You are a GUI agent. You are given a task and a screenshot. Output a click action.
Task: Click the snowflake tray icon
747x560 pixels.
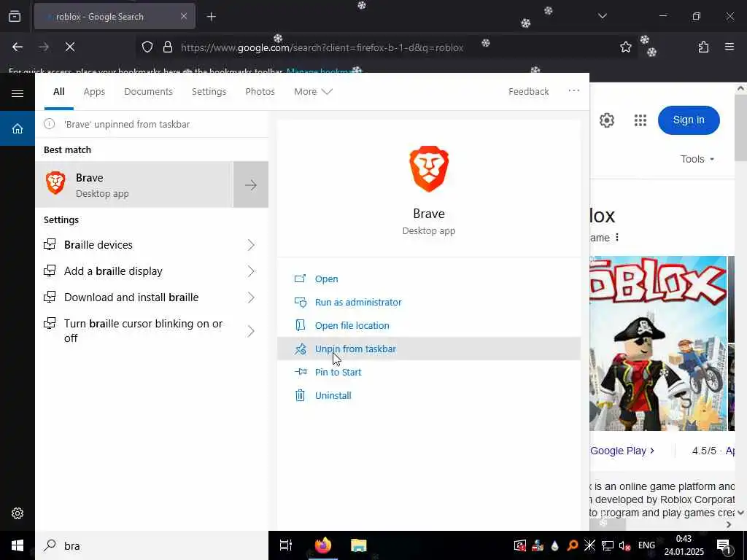pyautogui.click(x=589, y=545)
